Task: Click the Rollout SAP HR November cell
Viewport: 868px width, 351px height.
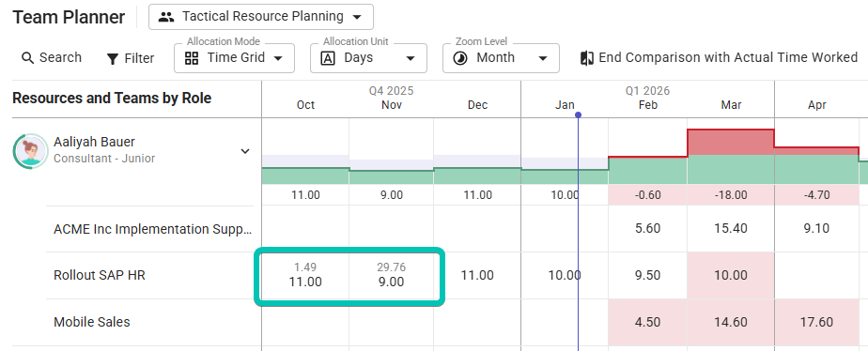Action: click(x=392, y=275)
